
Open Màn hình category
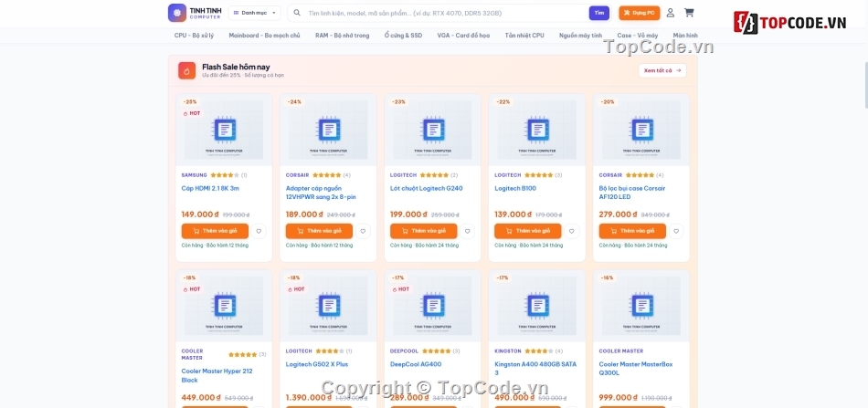[x=685, y=36]
